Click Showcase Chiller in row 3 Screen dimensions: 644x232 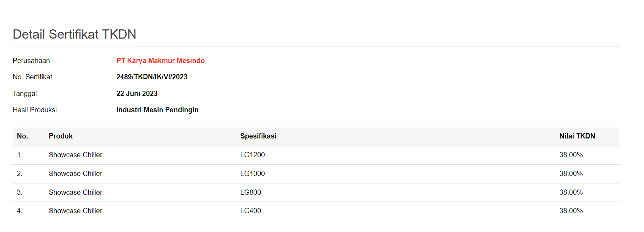[76, 192]
